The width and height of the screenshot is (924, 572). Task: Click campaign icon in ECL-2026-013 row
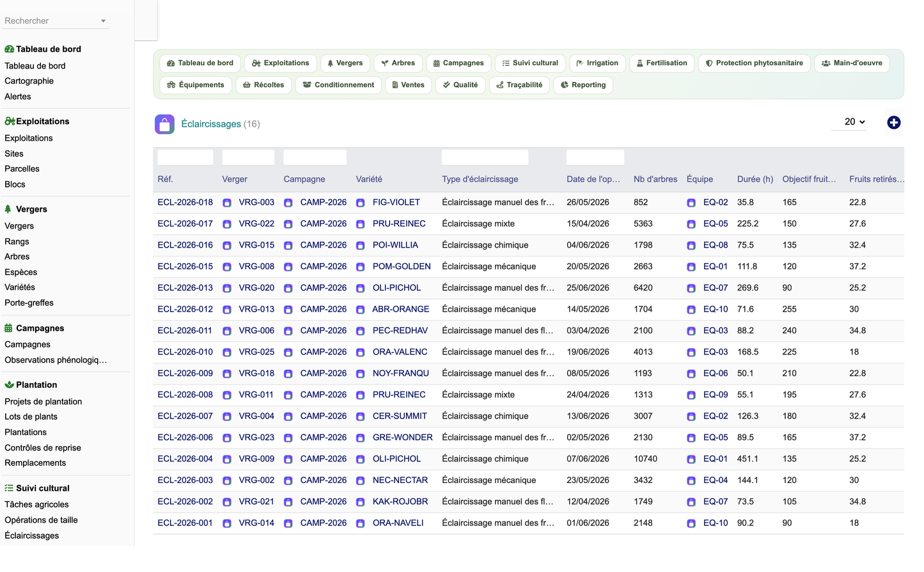point(288,289)
